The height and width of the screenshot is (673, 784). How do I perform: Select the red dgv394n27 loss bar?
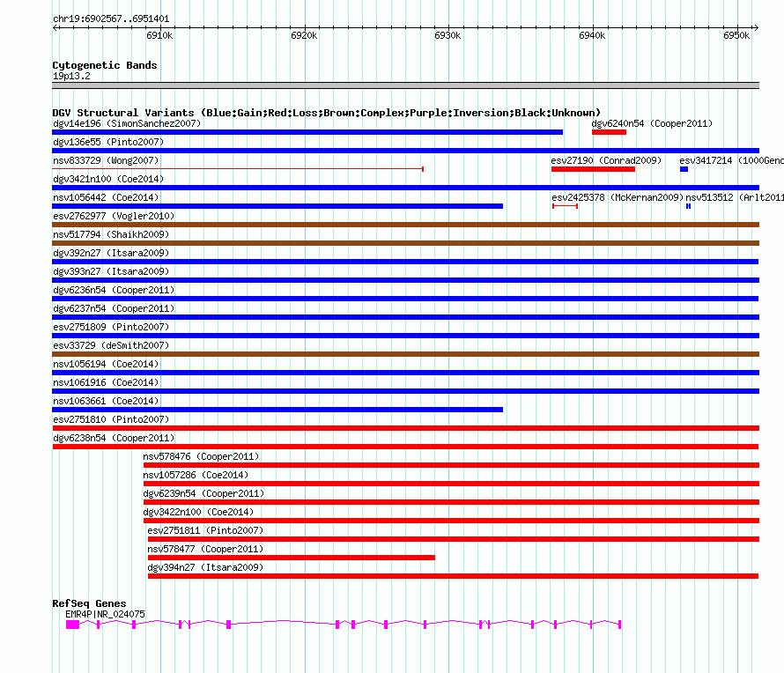coord(453,576)
